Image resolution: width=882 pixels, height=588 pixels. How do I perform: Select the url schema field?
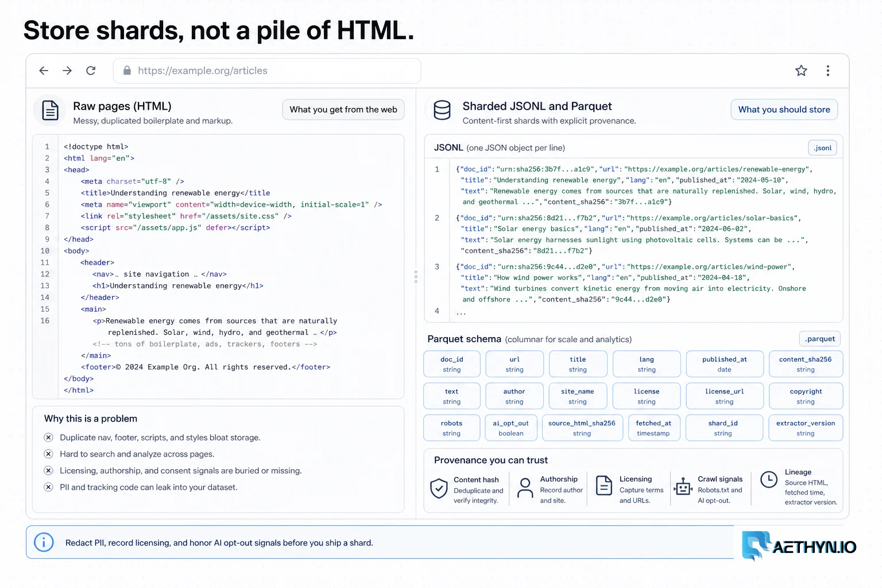514,364
